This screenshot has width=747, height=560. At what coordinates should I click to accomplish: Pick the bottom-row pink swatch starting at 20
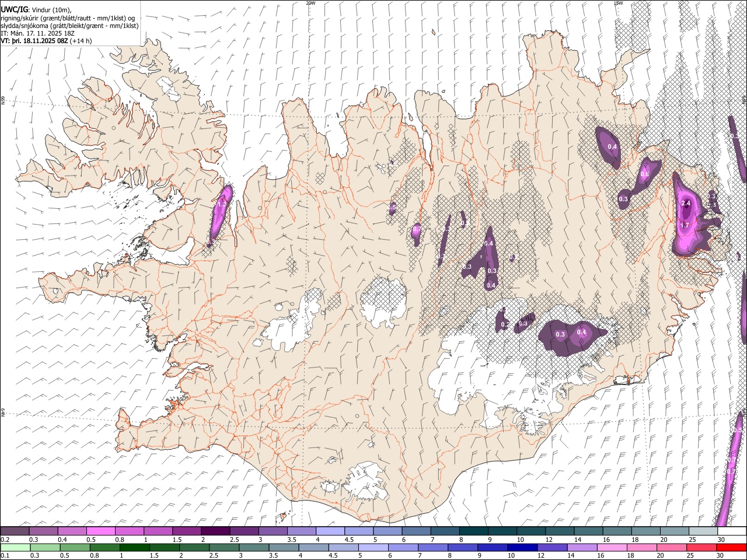point(671,547)
